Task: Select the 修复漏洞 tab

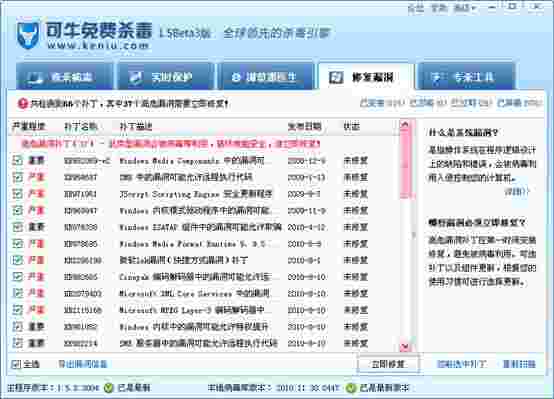Action: click(x=366, y=77)
